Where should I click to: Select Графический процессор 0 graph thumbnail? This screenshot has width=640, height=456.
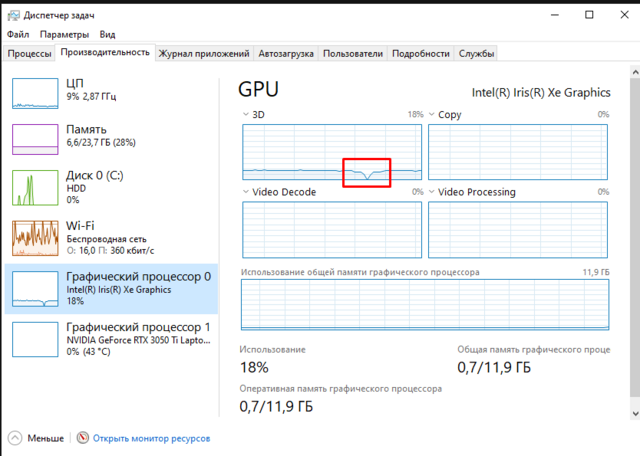pyautogui.click(x=36, y=288)
